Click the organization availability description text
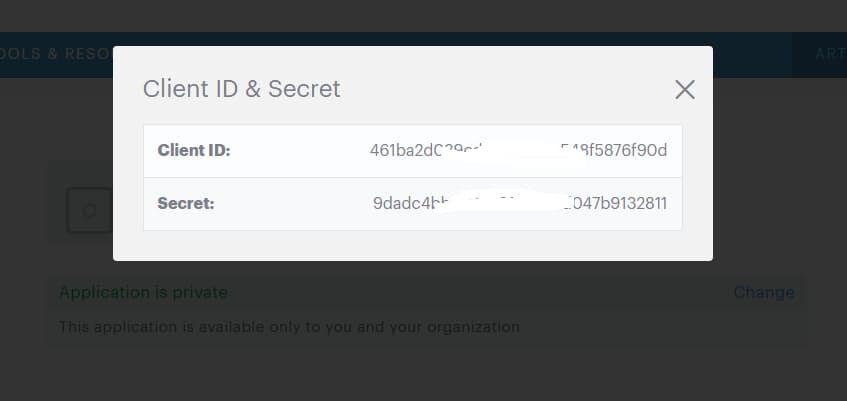This screenshot has width=847, height=401. (289, 326)
